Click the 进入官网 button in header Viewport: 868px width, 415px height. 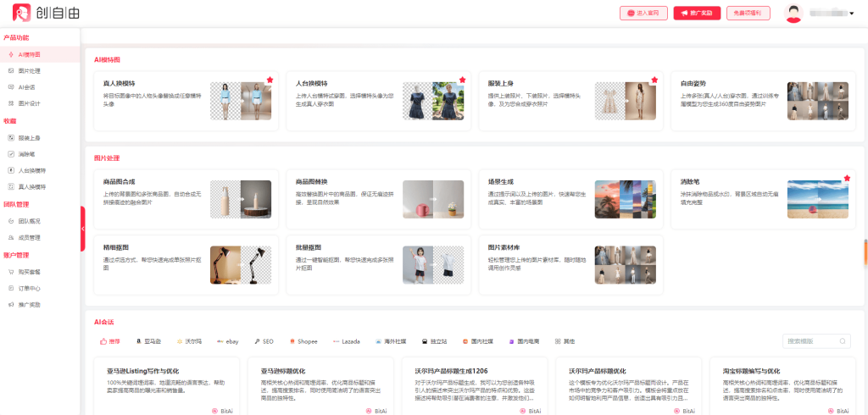coord(645,13)
